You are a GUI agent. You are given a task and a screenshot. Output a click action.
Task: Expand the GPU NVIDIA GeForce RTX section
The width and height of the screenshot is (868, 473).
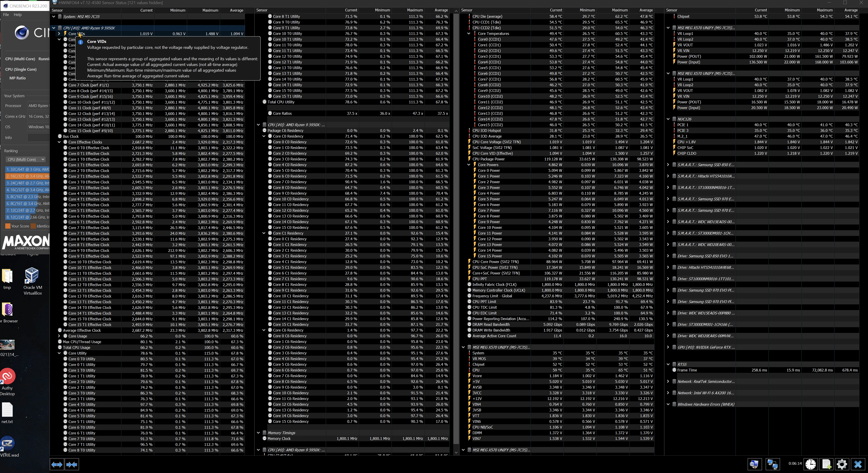pos(668,347)
